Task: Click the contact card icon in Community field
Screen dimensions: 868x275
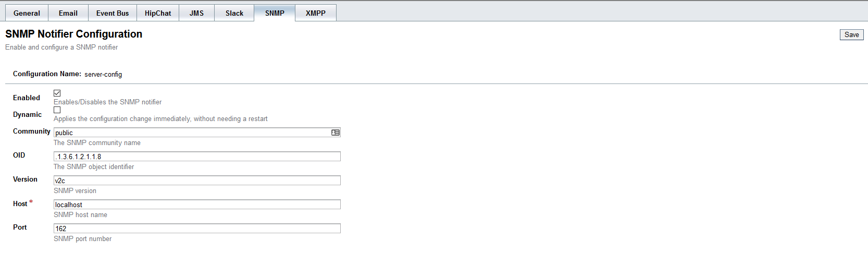Action: point(336,133)
